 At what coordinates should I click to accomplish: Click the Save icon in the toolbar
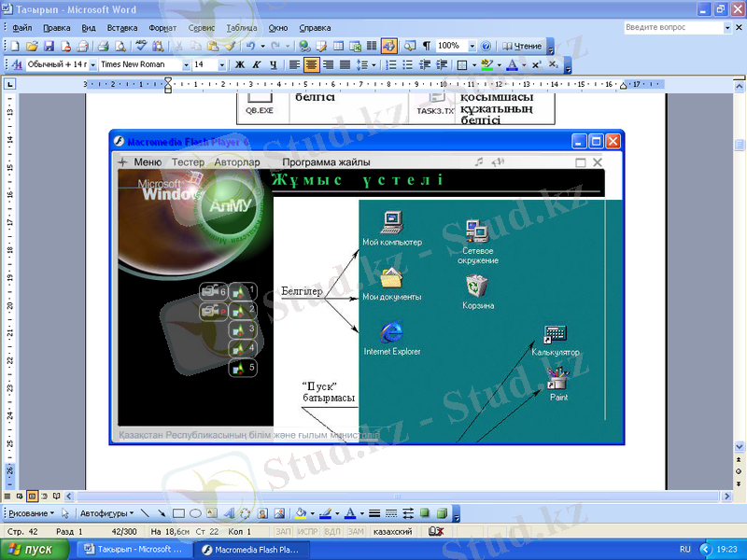tap(49, 46)
